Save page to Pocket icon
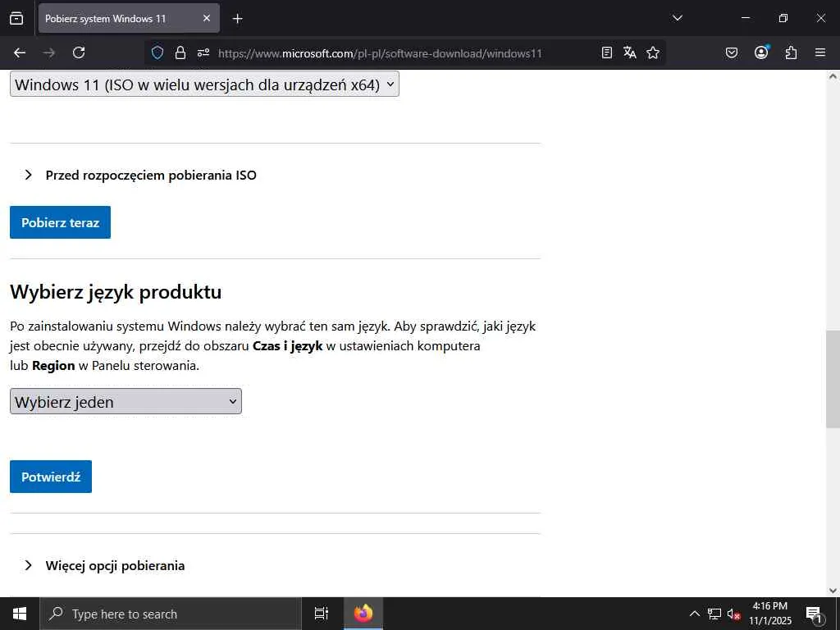The image size is (840, 630). (x=731, y=52)
